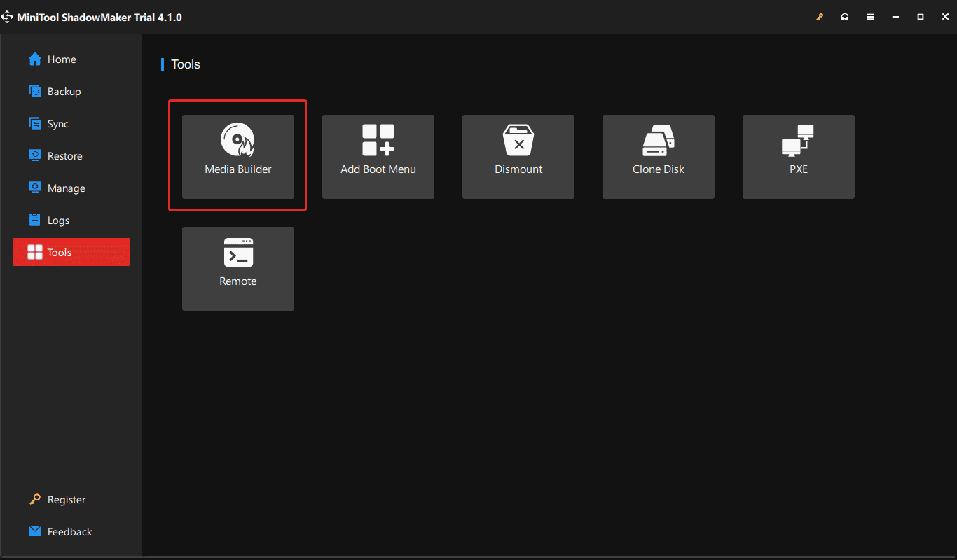
Task: Click the orange key icon in title bar
Action: coord(820,17)
